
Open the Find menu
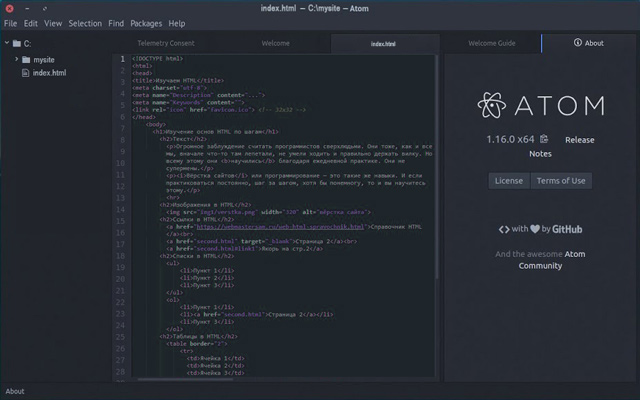click(116, 24)
